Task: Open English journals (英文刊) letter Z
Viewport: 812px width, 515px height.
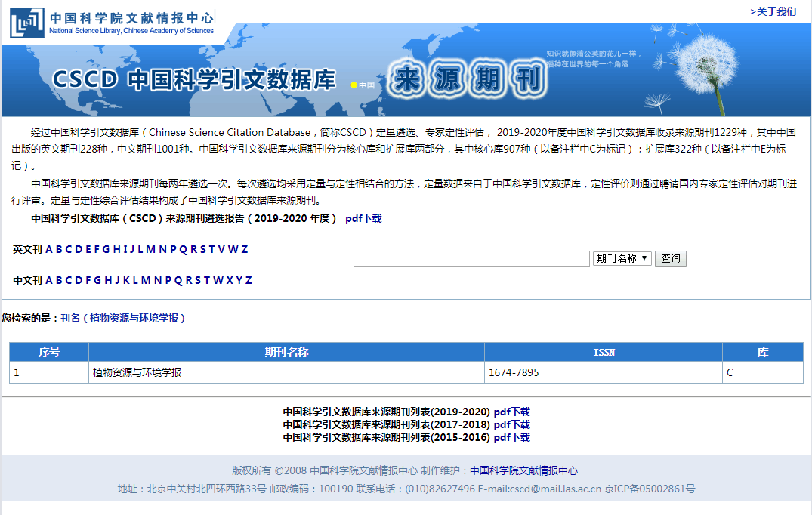Action: (245, 249)
